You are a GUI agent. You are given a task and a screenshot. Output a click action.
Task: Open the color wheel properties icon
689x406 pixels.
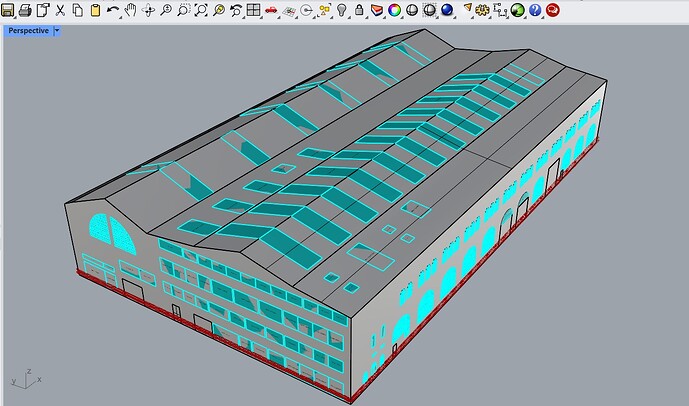click(394, 10)
